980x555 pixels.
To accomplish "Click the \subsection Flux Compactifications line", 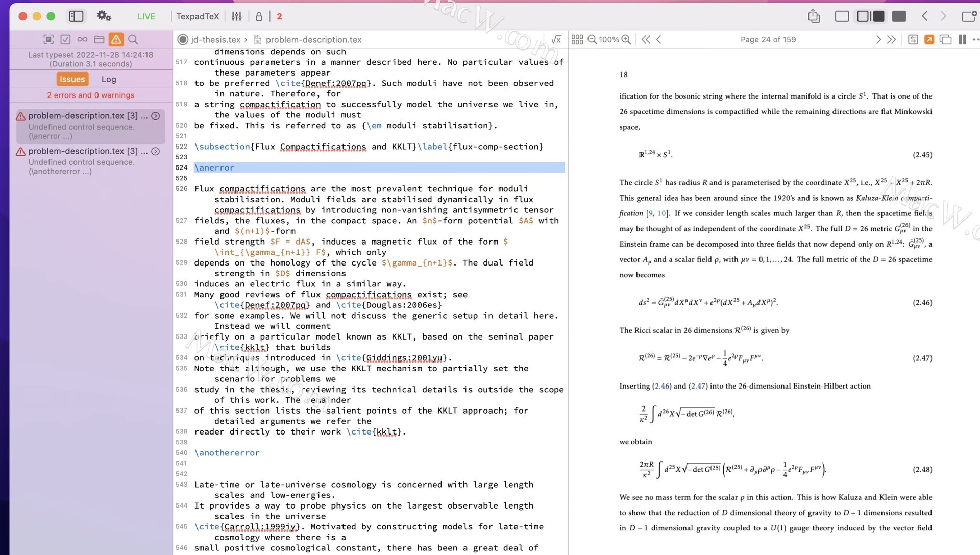I will point(369,147).
